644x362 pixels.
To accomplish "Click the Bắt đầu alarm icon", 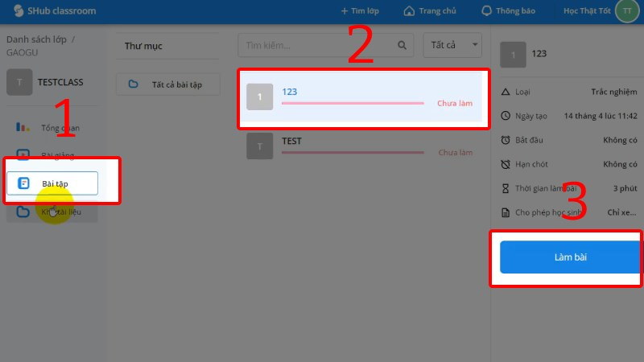I will click(x=506, y=140).
